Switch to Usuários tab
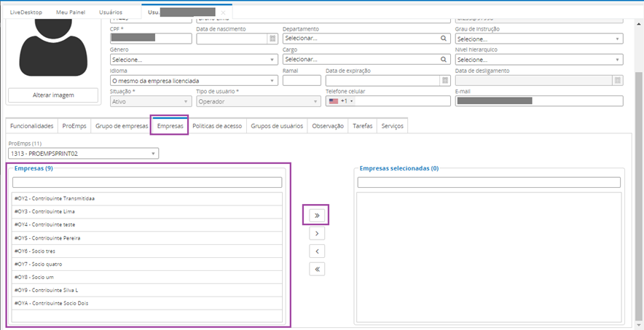This screenshot has width=644, height=330. pos(111,12)
